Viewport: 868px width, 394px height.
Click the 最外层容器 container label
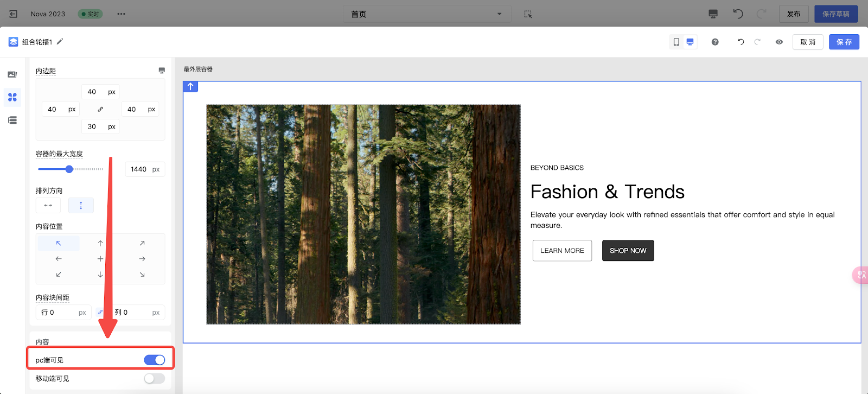point(198,69)
